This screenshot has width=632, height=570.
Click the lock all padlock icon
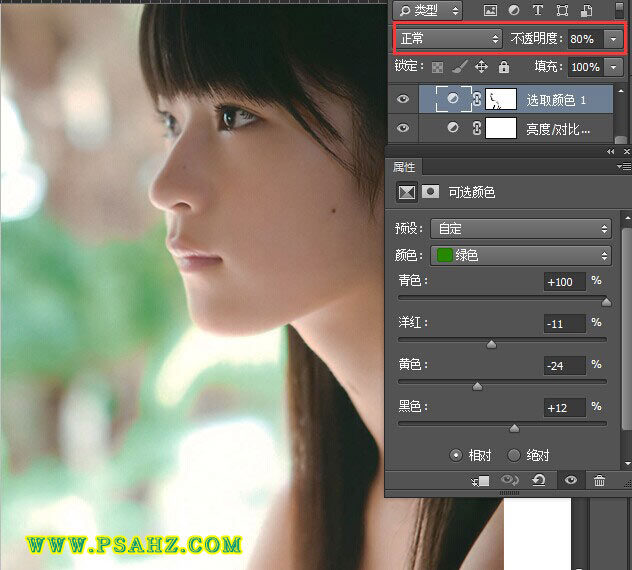pos(503,67)
